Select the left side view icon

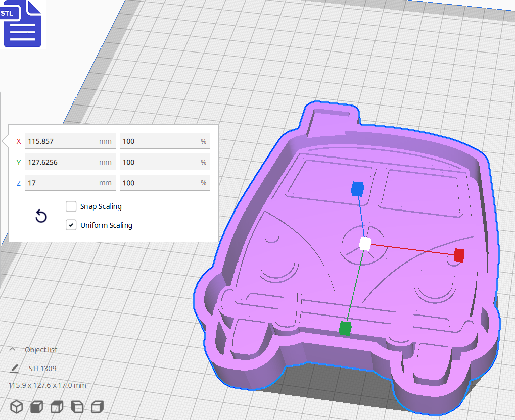click(x=77, y=406)
